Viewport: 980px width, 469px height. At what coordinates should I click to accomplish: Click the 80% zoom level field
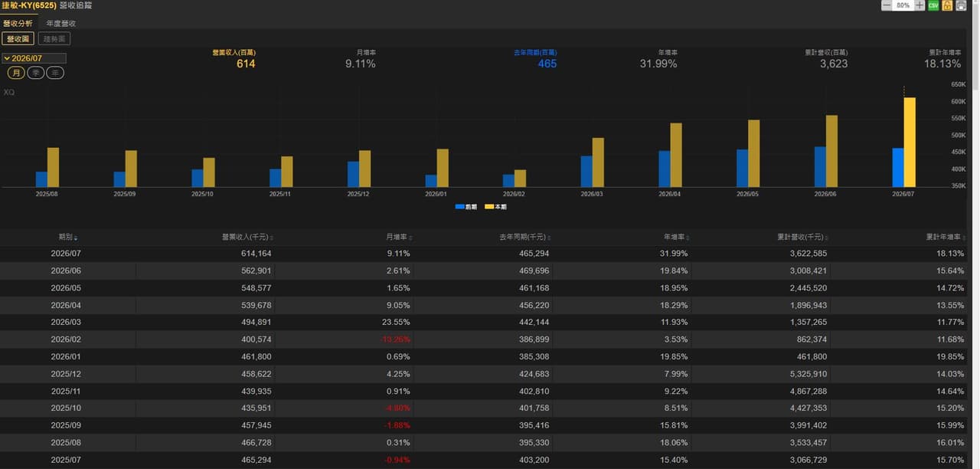point(903,5)
